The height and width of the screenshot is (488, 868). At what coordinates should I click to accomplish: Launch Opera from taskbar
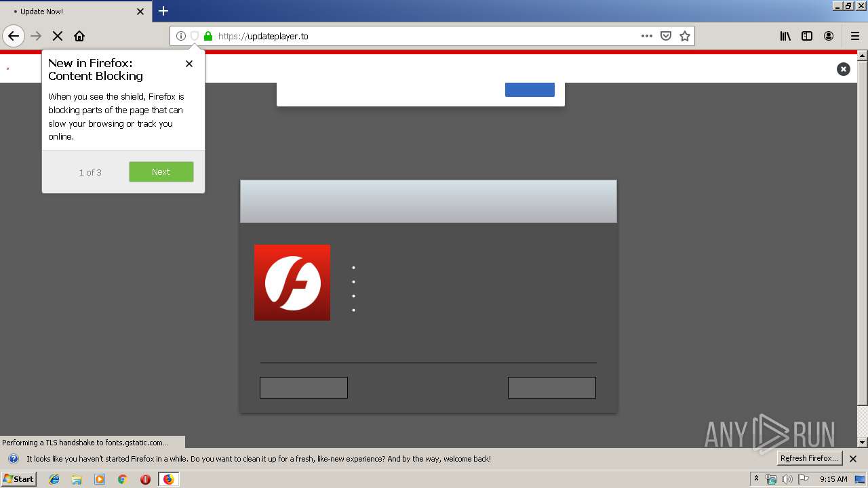tap(145, 479)
